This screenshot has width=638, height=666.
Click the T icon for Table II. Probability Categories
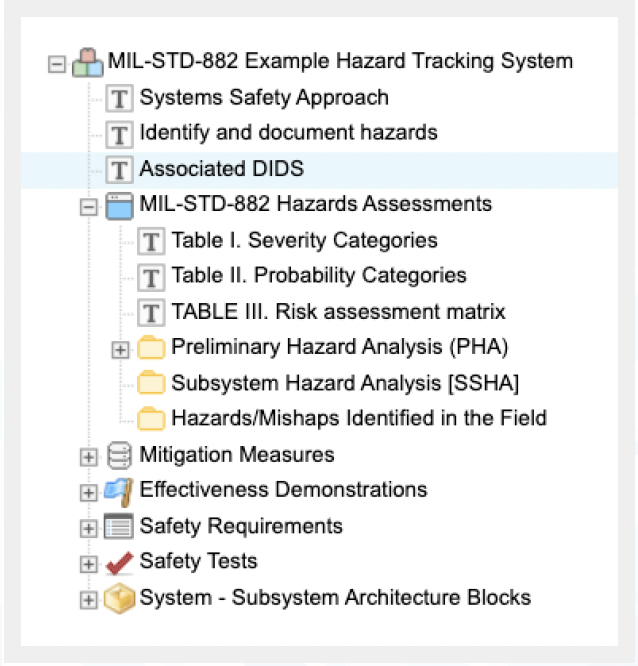[151, 277]
